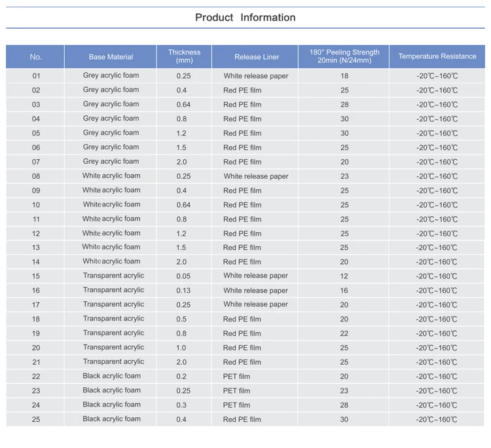Select "Black acrylic foam" in row 24

click(111, 405)
